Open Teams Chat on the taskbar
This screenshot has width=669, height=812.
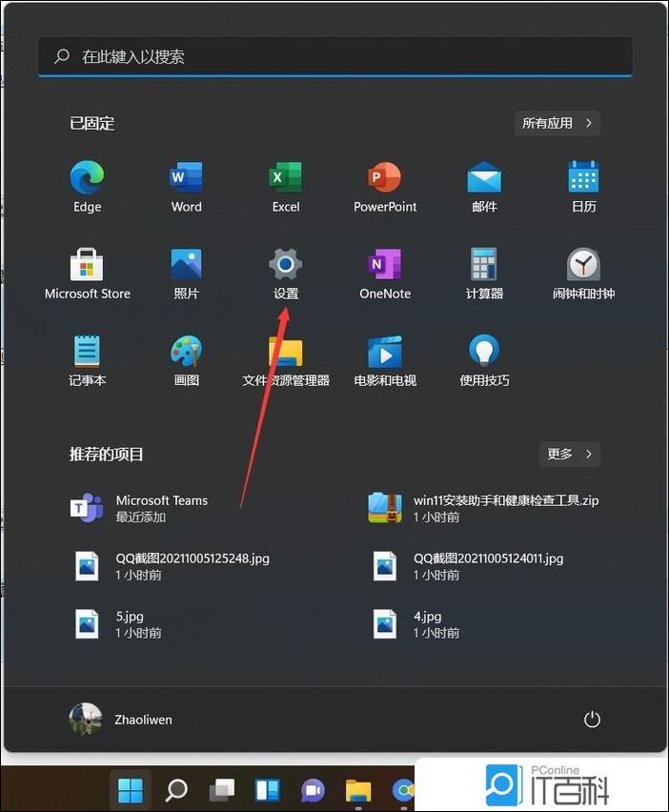click(x=313, y=790)
